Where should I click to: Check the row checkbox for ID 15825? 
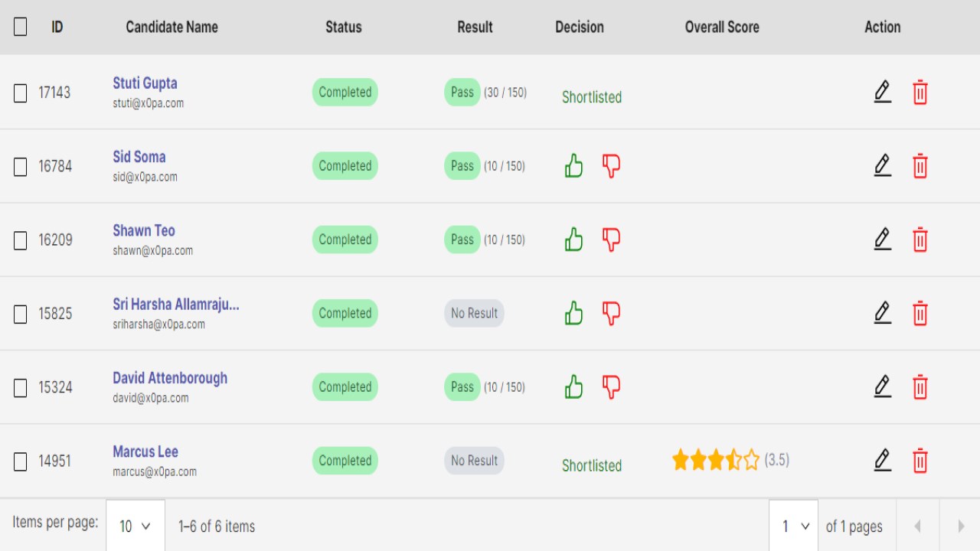click(x=21, y=314)
